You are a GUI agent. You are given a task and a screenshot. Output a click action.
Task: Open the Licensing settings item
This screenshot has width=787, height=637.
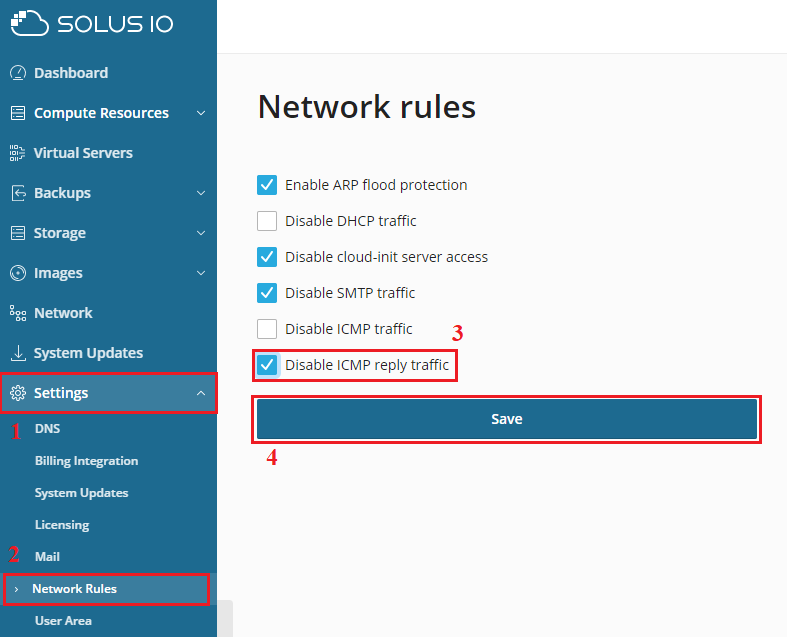(62, 525)
